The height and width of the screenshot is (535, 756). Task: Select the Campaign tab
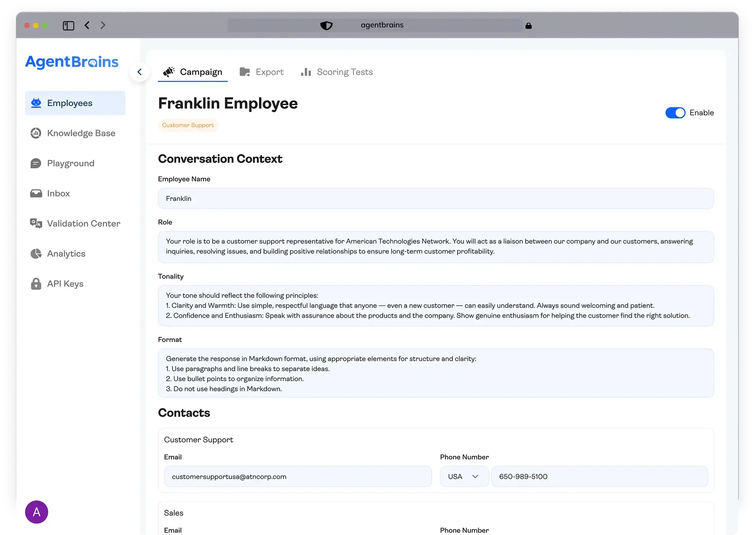193,72
